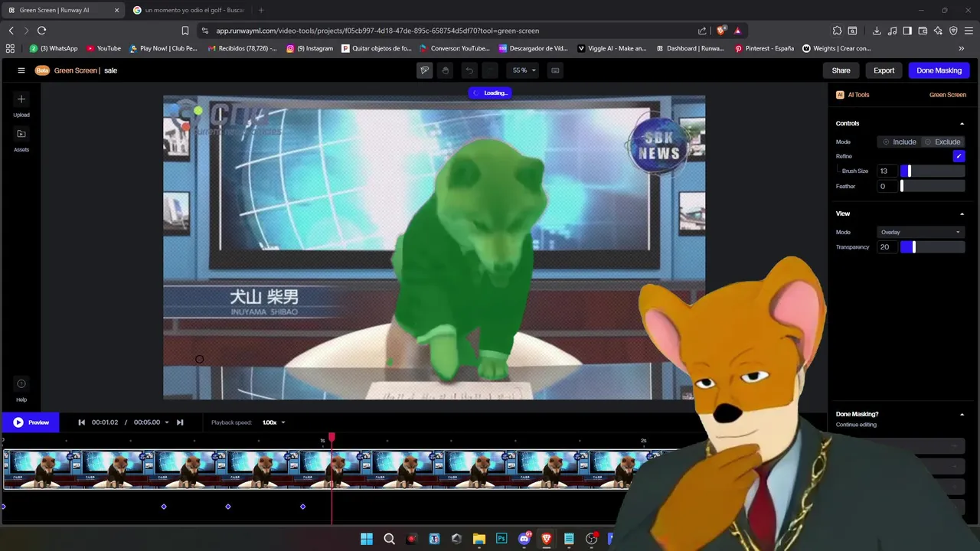The width and height of the screenshot is (980, 551).
Task: Switch to the Green Screen | Runway AI tab
Action: pyautogui.click(x=63, y=10)
